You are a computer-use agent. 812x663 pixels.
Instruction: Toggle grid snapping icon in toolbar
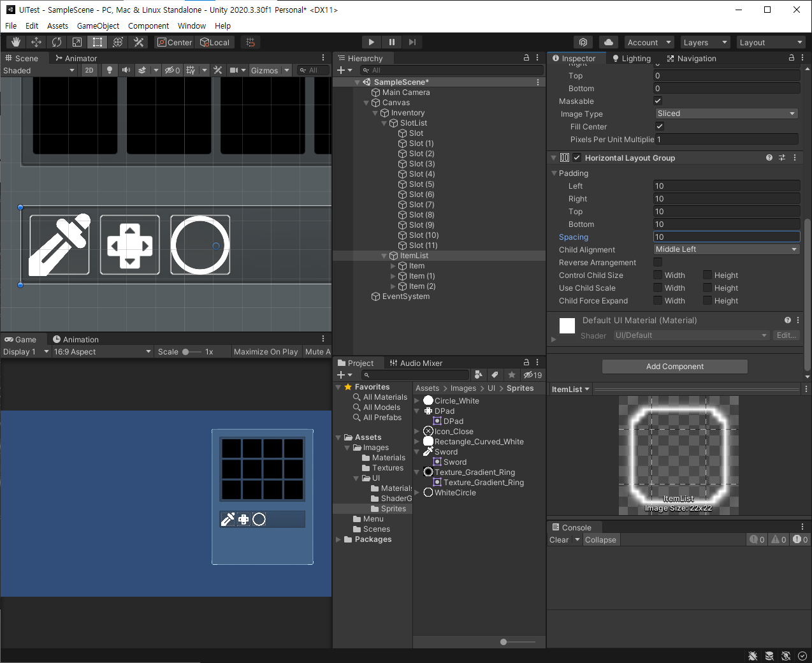pos(250,42)
